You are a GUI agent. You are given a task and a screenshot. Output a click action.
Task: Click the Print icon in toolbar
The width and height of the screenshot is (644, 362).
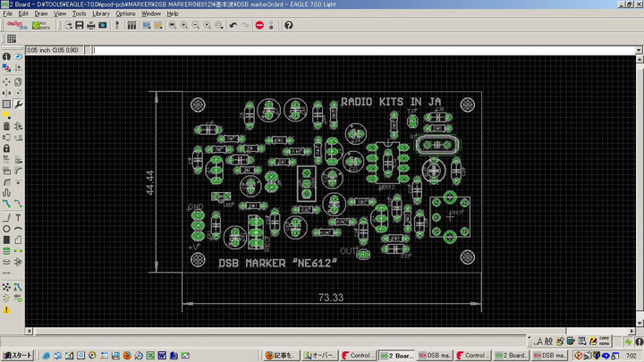90,25
